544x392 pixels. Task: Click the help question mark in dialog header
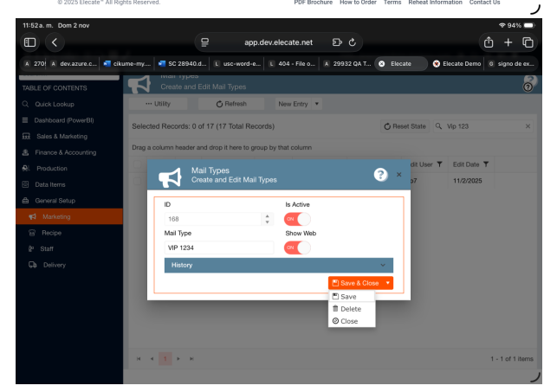point(379,175)
